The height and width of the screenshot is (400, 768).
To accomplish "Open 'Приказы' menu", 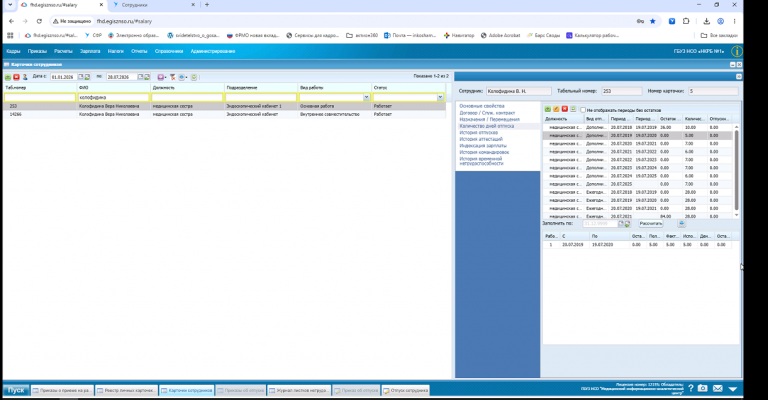I will (37, 51).
